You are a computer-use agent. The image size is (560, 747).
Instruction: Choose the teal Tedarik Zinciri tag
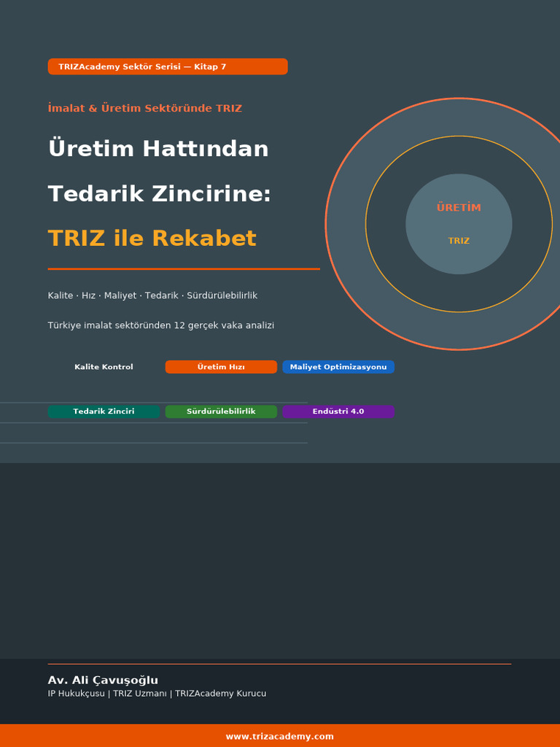click(104, 411)
